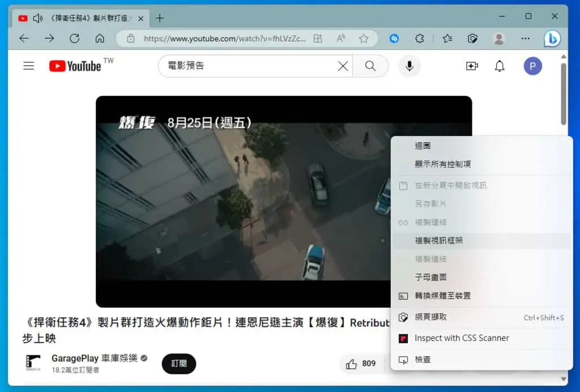This screenshot has width=580, height=392.
Task: Open the purple P account avatar
Action: pyautogui.click(x=532, y=66)
